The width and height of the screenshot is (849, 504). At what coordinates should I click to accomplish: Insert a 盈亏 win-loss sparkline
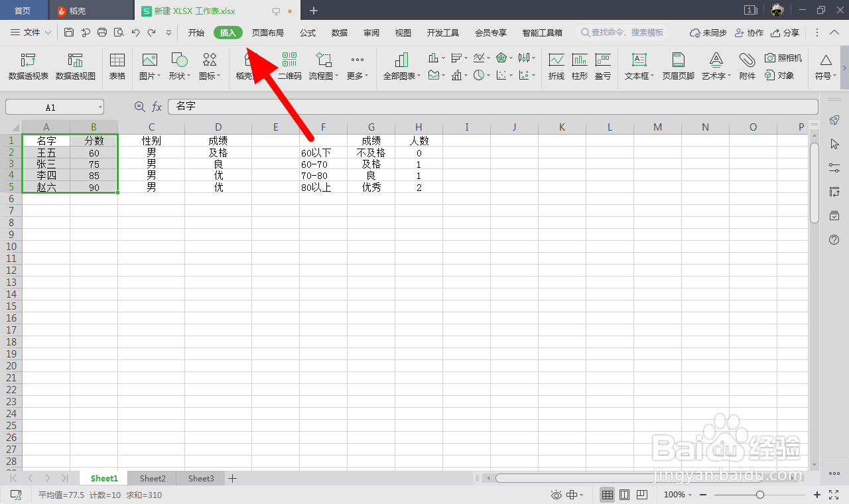(x=603, y=67)
